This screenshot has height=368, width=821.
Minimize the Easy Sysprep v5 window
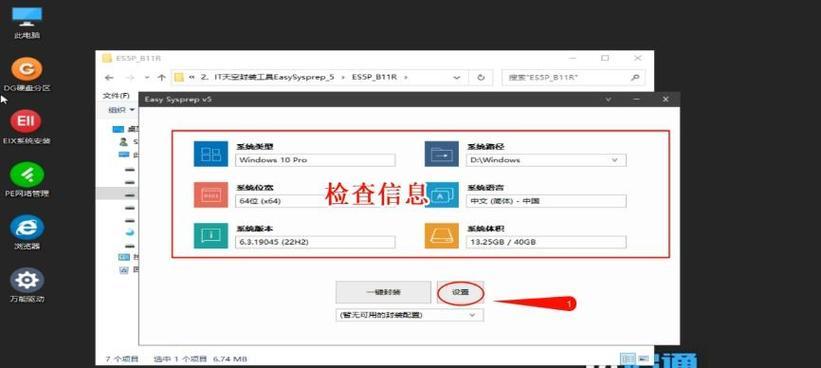tap(636, 99)
